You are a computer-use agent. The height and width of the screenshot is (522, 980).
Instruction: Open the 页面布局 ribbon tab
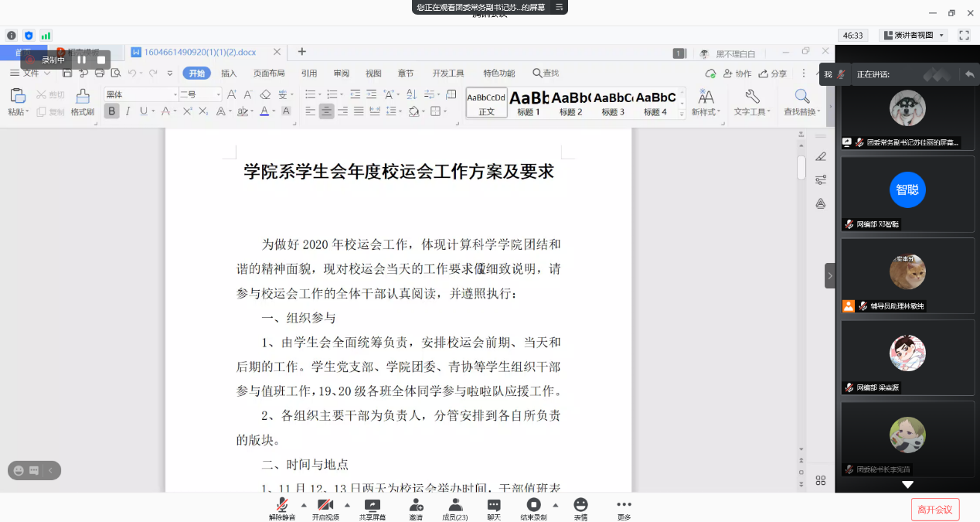[x=269, y=73]
